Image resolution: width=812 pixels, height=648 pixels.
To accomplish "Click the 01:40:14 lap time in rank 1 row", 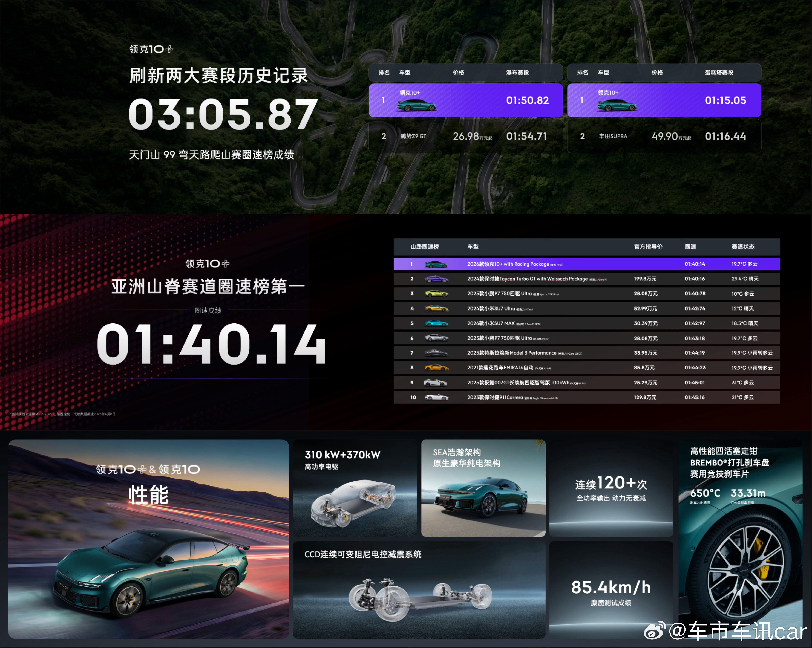I will [x=695, y=264].
